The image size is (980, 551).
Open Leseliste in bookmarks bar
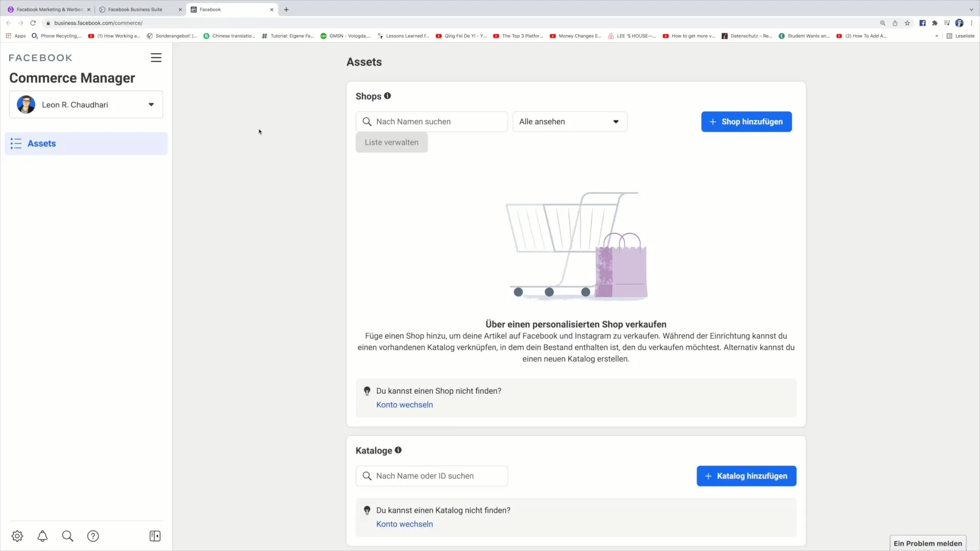[961, 36]
